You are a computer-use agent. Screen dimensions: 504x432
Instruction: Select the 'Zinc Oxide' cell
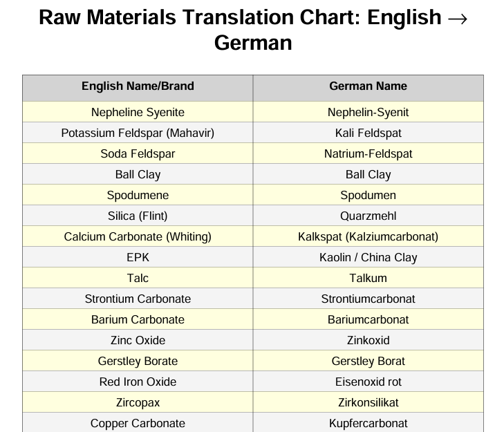[138, 340]
